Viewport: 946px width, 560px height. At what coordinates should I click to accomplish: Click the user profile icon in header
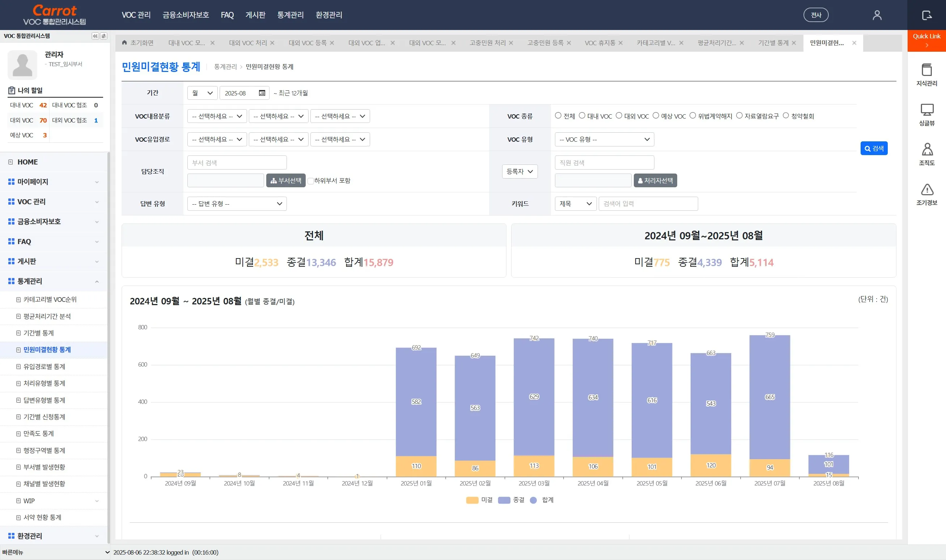click(877, 15)
